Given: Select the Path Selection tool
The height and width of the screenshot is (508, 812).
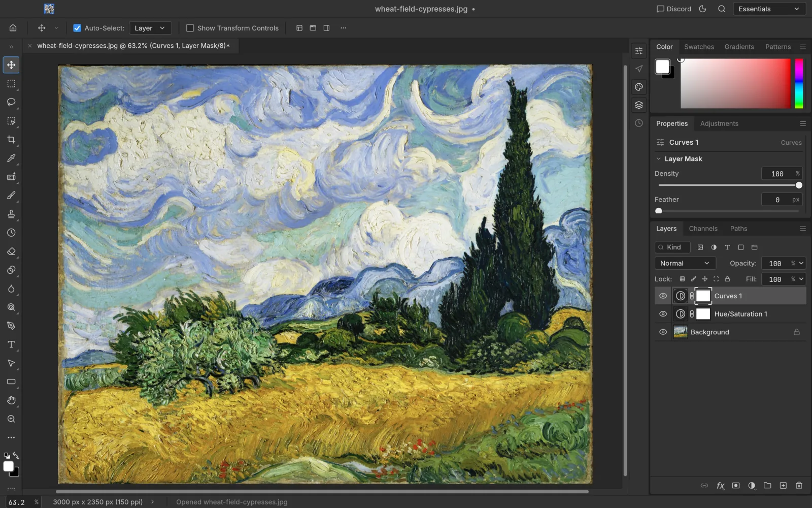Looking at the screenshot, I should (11, 363).
